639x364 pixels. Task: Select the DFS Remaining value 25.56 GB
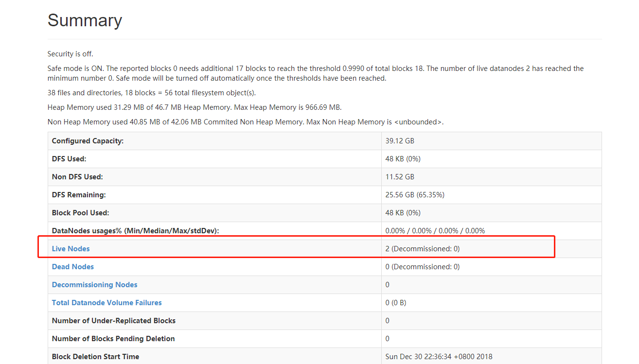coord(415,195)
